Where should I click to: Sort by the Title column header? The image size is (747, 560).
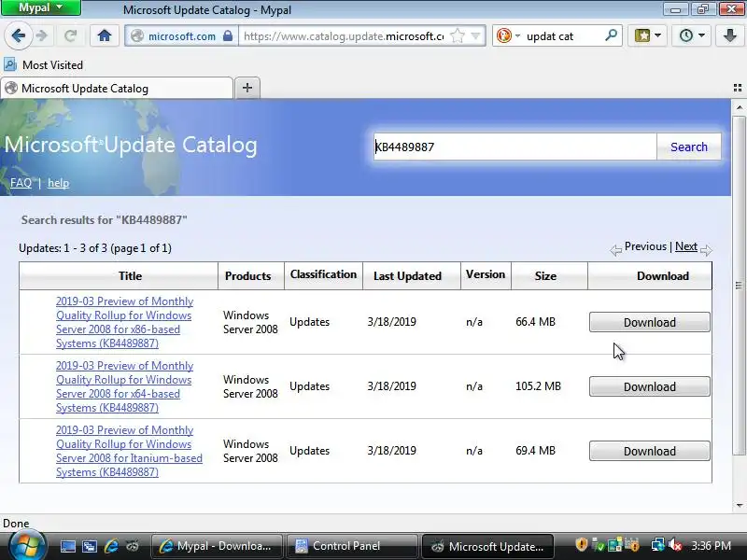pos(130,275)
